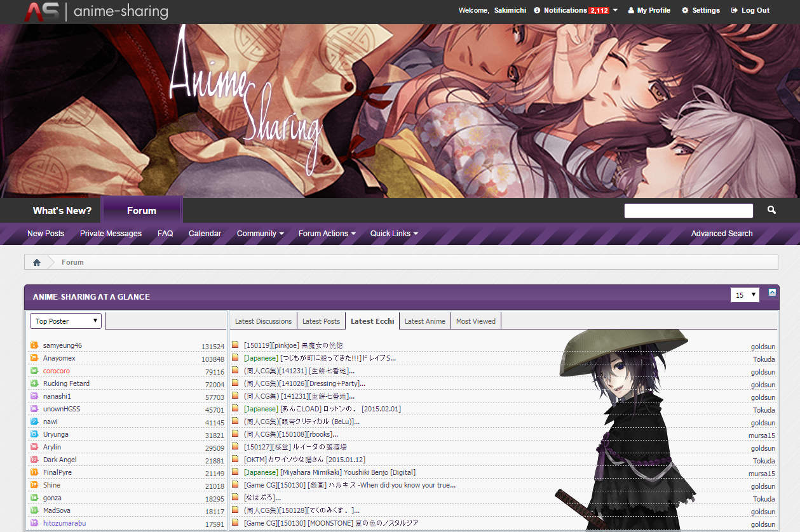Switch to the What's New? tab
Image resolution: width=800 pixels, height=532 pixels.
tap(62, 211)
